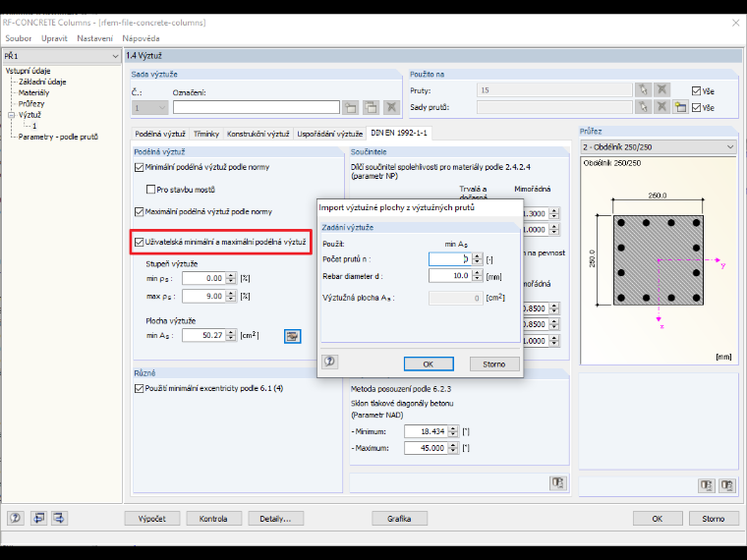747x560 pixels.
Task: Confirm import dialog with OK
Action: point(429,364)
